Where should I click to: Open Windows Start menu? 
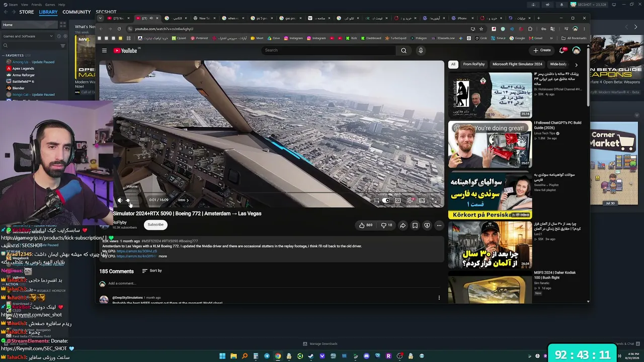point(222,356)
